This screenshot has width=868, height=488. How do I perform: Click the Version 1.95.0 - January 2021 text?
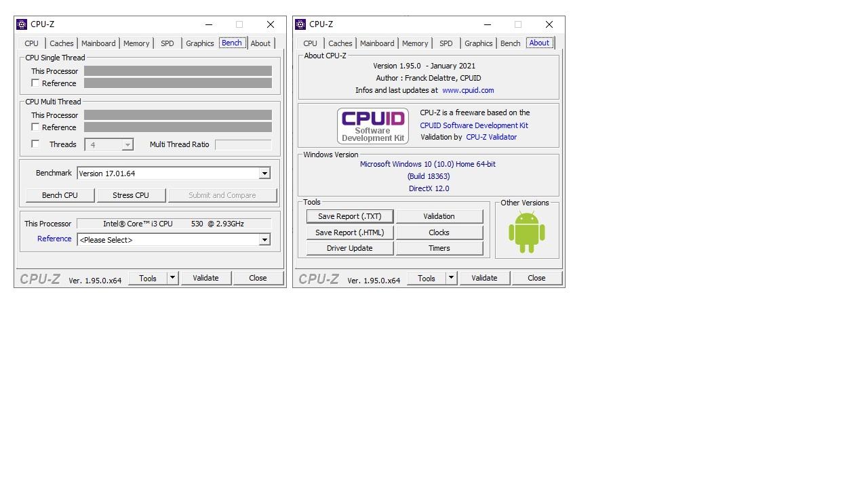(424, 66)
